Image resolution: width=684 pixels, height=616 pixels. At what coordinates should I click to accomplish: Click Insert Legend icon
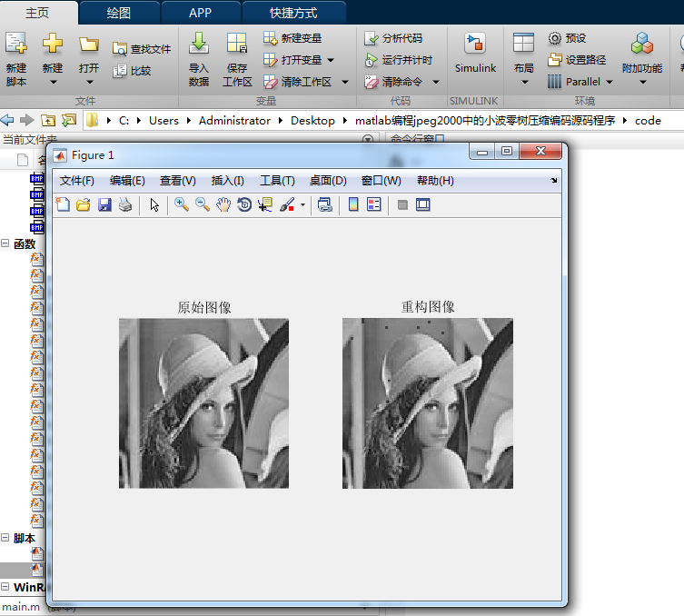tap(374, 204)
